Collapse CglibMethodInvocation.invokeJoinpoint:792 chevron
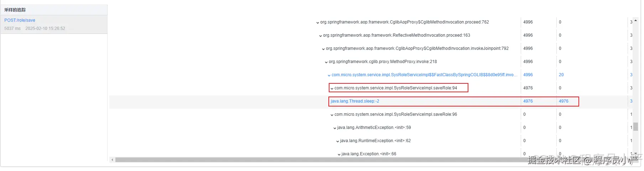This screenshot has width=644, height=171. [x=323, y=49]
